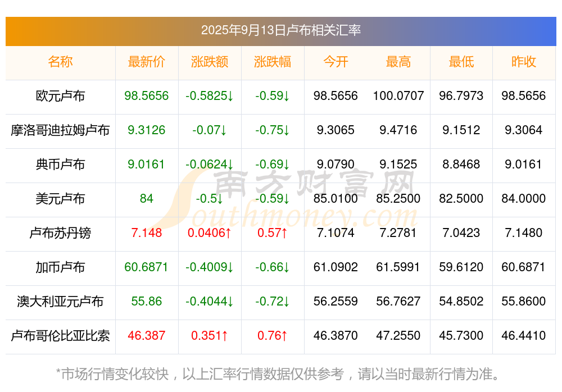Click the 最高 column header
The image size is (562, 392).
(398, 62)
